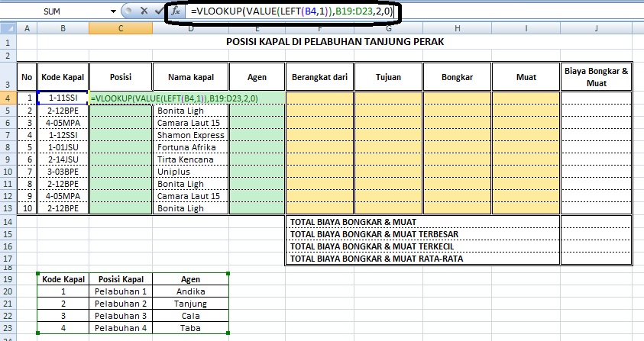Image resolution: width=644 pixels, height=341 pixels.
Task: Click the Kode Kapal header in row 3
Action: 63,77
